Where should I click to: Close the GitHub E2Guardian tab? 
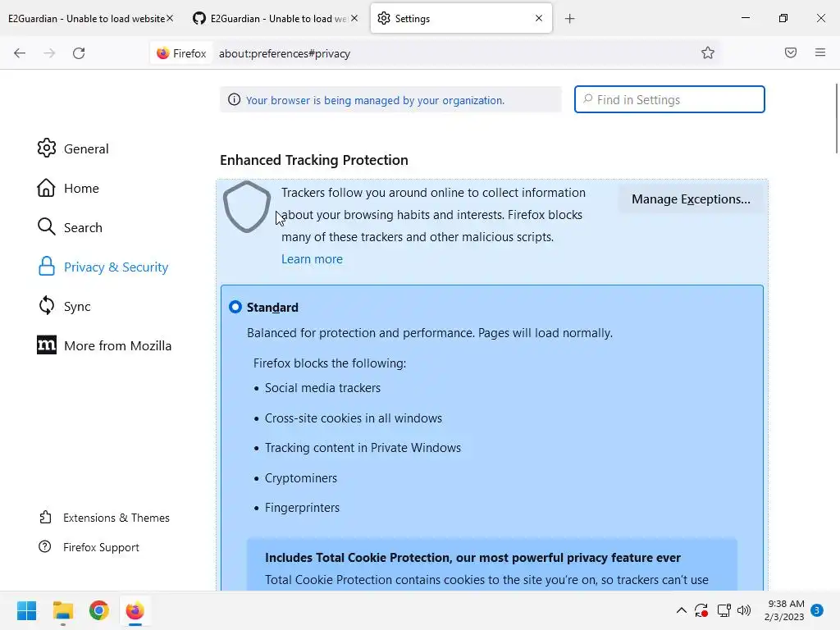(354, 18)
